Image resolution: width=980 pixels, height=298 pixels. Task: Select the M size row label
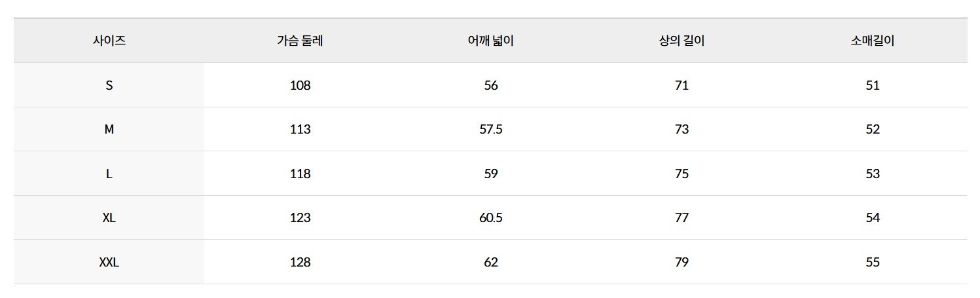(x=109, y=130)
